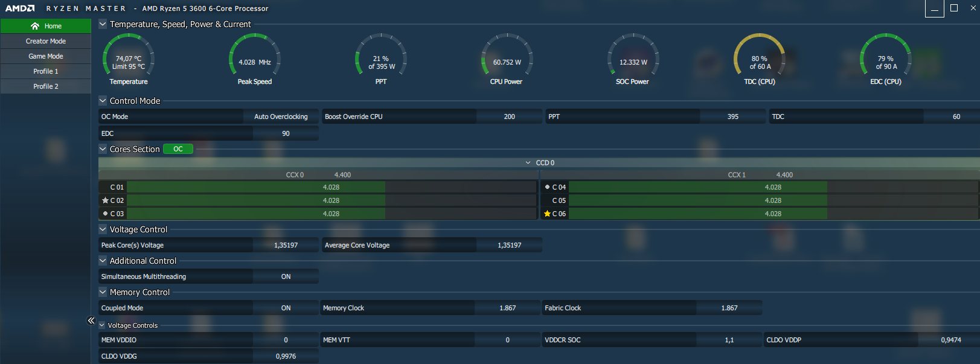
Task: Toggle the green OC badge in Cores Section
Action: (x=178, y=149)
